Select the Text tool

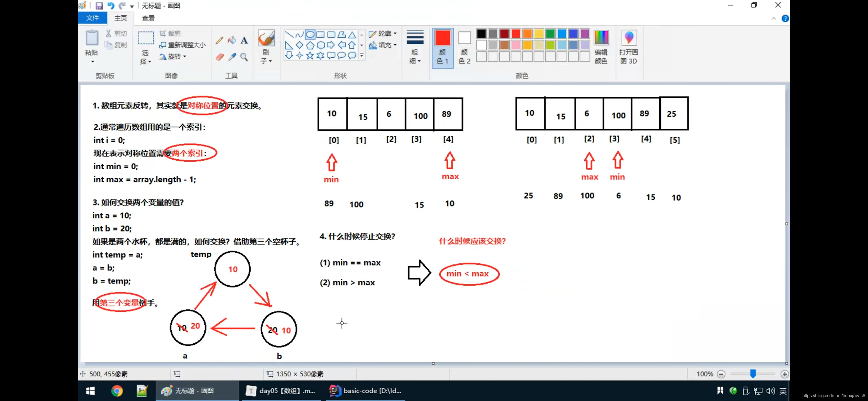coord(244,40)
